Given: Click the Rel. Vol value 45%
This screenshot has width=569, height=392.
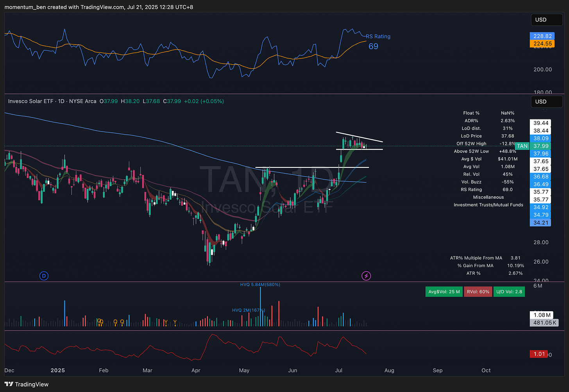Looking at the screenshot, I should click(508, 174).
